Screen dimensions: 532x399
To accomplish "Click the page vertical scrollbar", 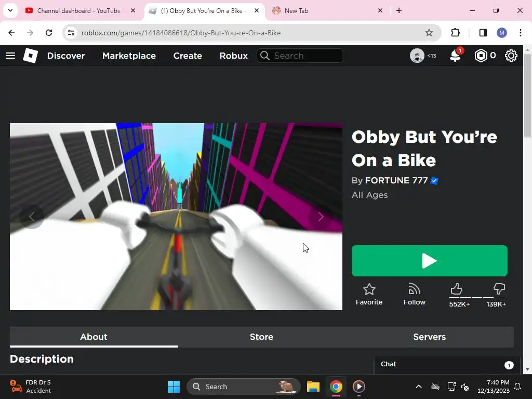I will pyautogui.click(x=527, y=95).
